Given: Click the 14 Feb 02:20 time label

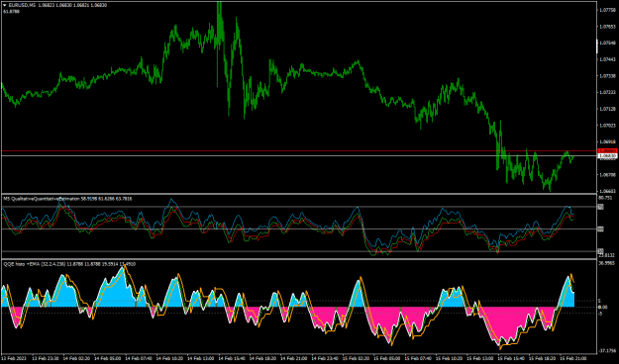Looking at the screenshot, I should pyautogui.click(x=76, y=358).
